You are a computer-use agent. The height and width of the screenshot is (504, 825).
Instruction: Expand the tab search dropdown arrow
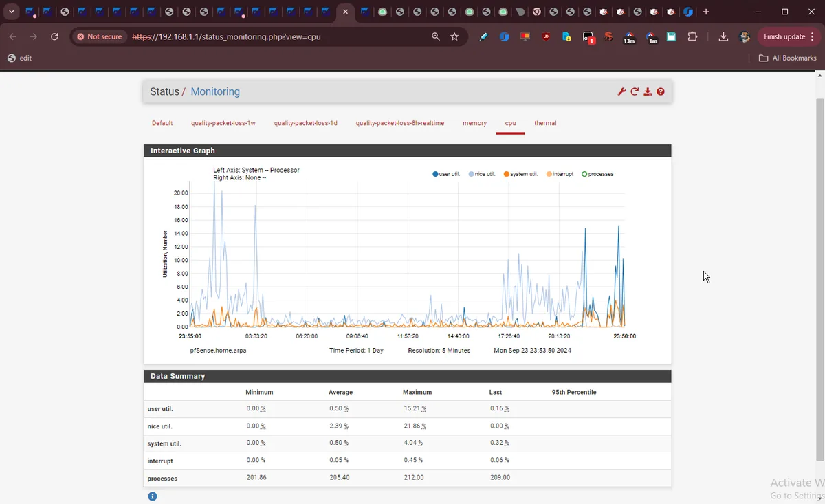[12, 12]
